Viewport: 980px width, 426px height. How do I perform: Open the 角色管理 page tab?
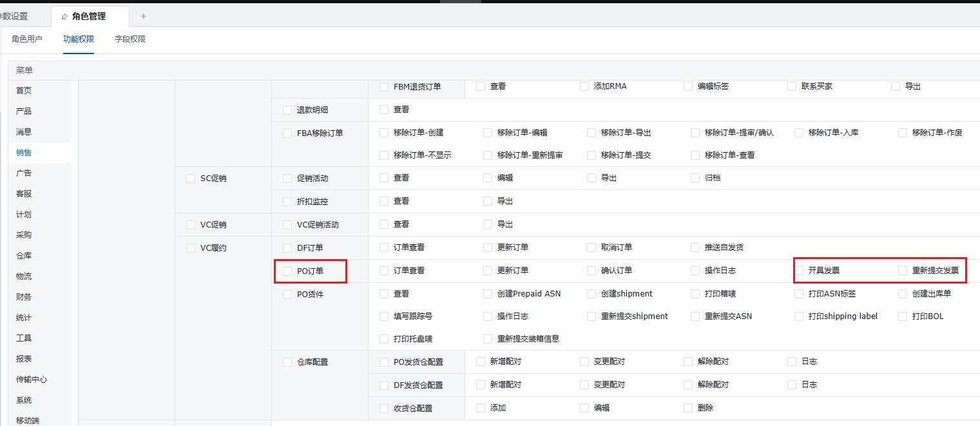[x=89, y=16]
